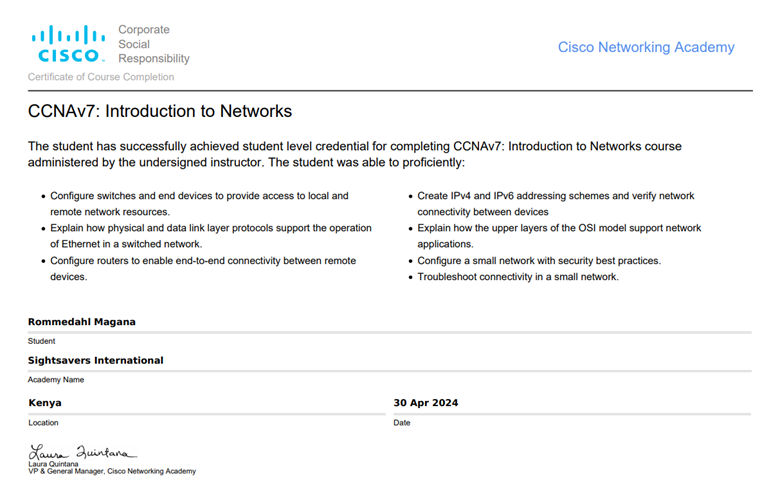Image resolution: width=780 pixels, height=489 pixels.
Task: Click the 30 Apr 2024 date value
Action: pyautogui.click(x=426, y=403)
